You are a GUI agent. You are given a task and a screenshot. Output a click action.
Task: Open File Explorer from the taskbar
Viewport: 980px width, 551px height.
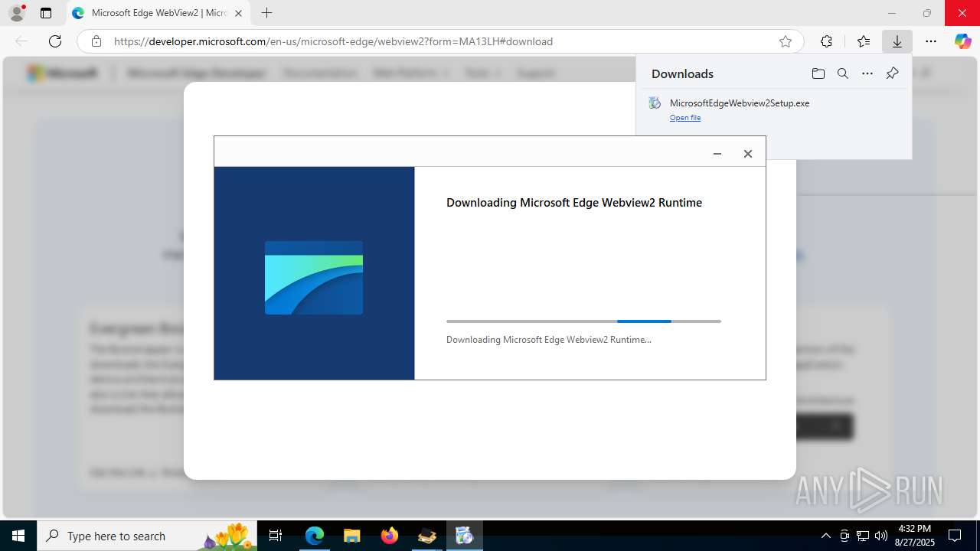pyautogui.click(x=352, y=536)
